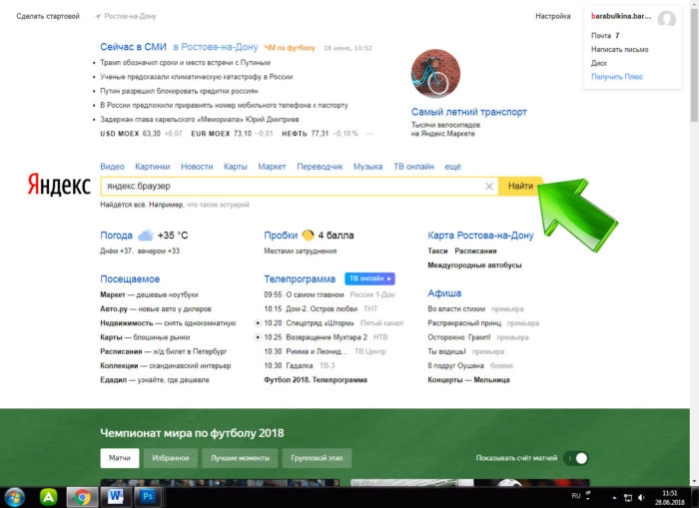Select the Лучшие моменты tab
699x508 pixels.
click(240, 458)
